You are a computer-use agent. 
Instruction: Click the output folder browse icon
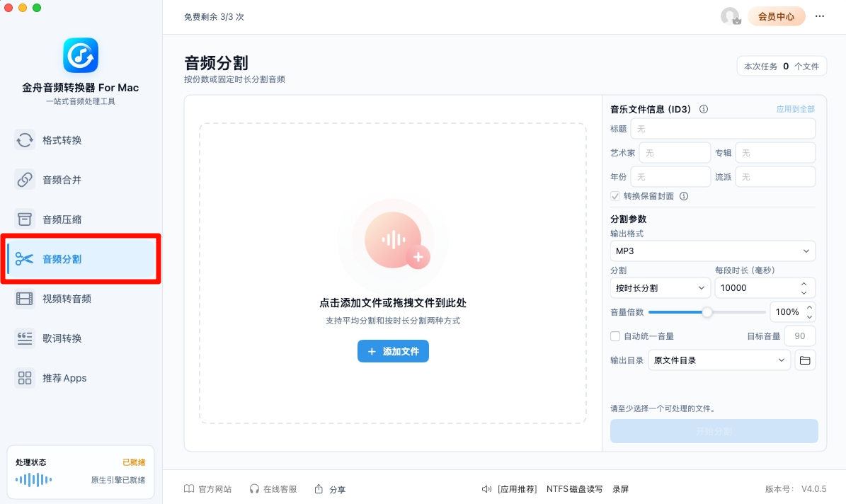(805, 360)
